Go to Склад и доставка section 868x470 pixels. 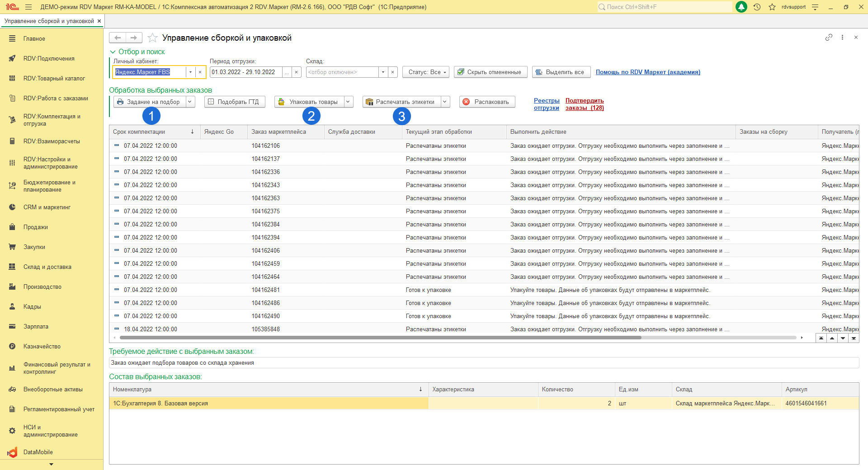pos(47,267)
